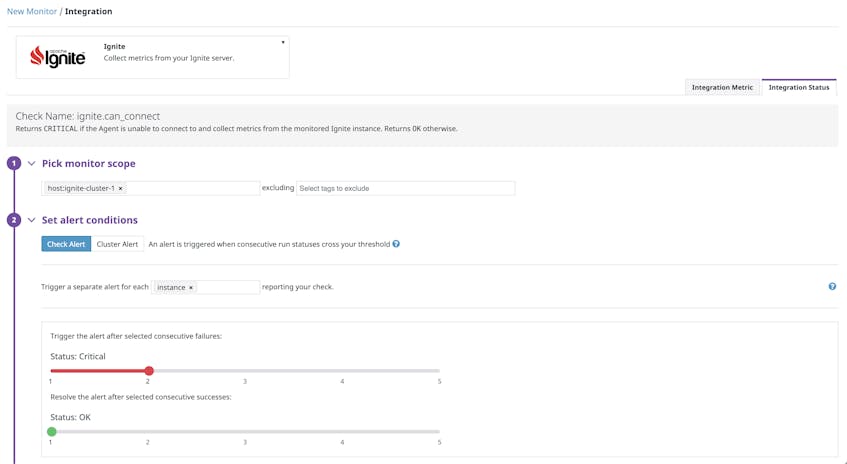Switch to the Integration Status tab
The image size is (847, 464).
click(799, 88)
